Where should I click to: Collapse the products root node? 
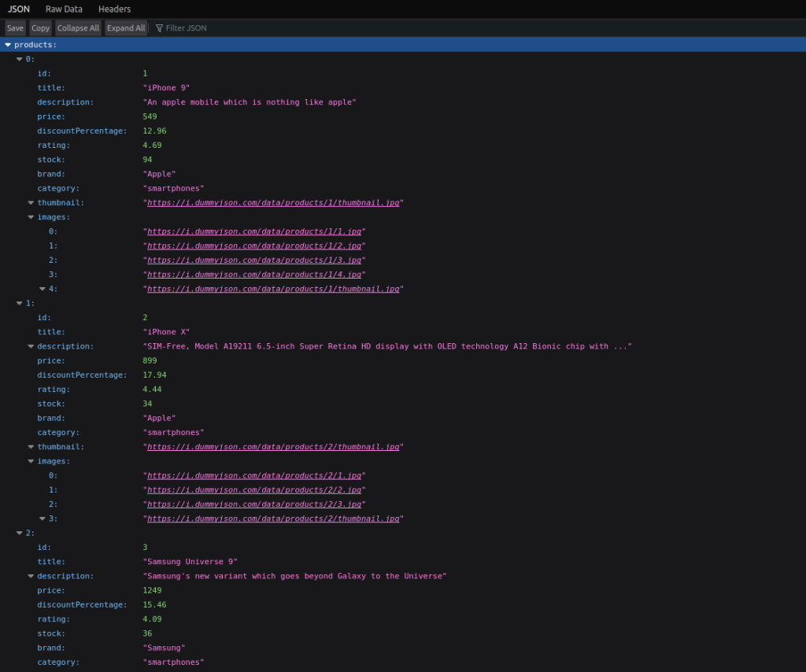point(9,45)
